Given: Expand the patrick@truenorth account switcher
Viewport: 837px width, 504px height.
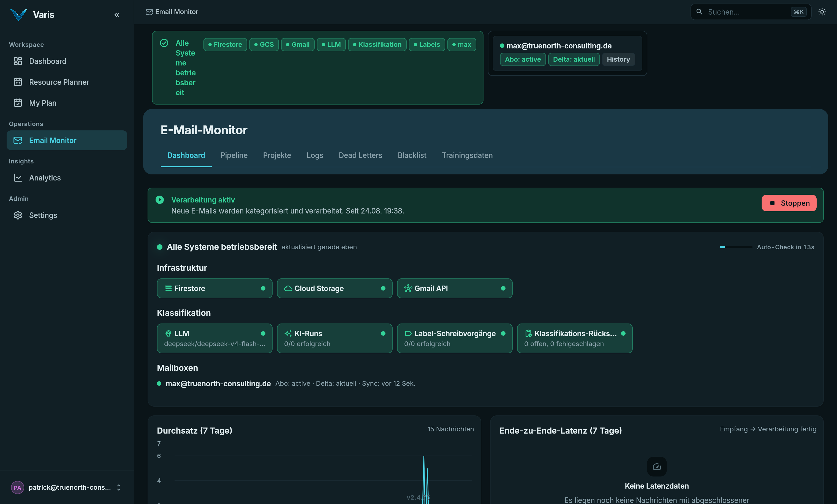Looking at the screenshot, I should tap(67, 487).
